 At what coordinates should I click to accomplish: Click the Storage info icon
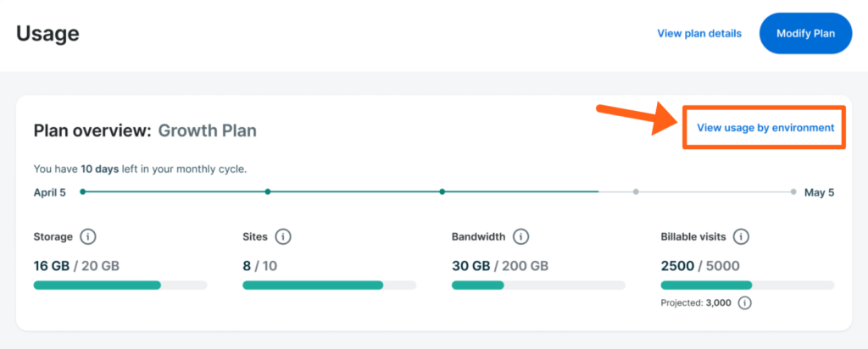[88, 237]
